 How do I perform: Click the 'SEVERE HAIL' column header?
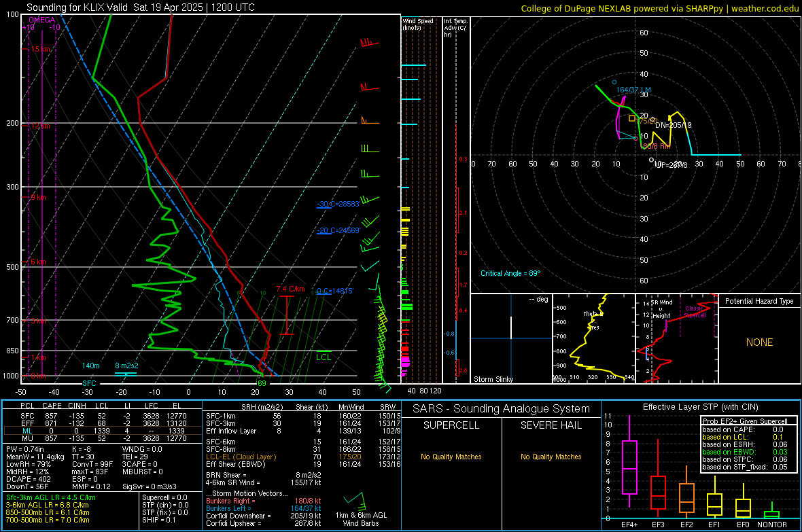[x=551, y=425]
